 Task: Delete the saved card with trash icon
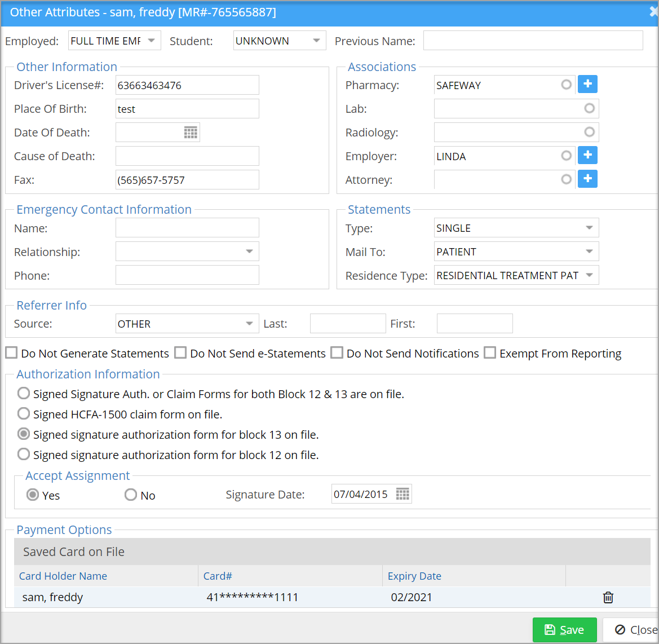[608, 597]
